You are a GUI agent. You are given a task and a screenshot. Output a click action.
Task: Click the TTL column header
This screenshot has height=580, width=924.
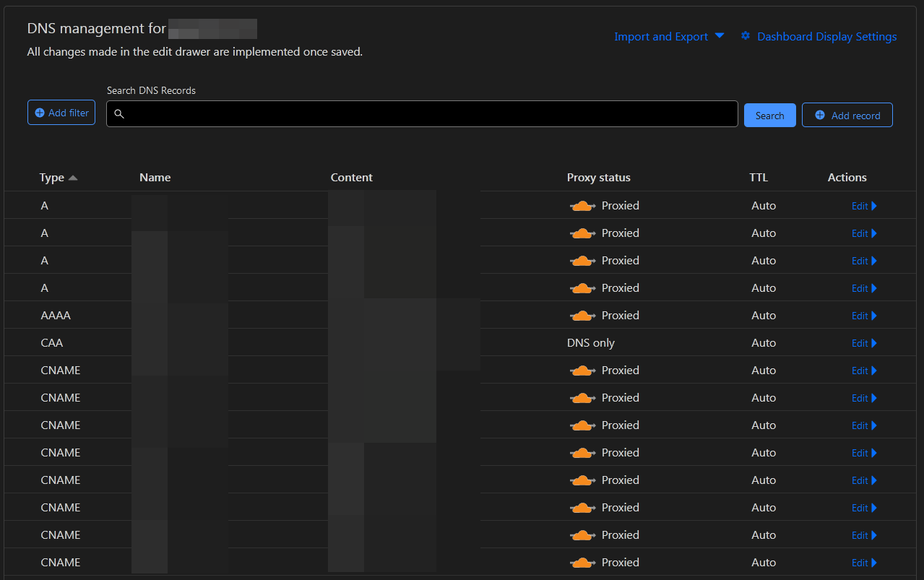759,178
